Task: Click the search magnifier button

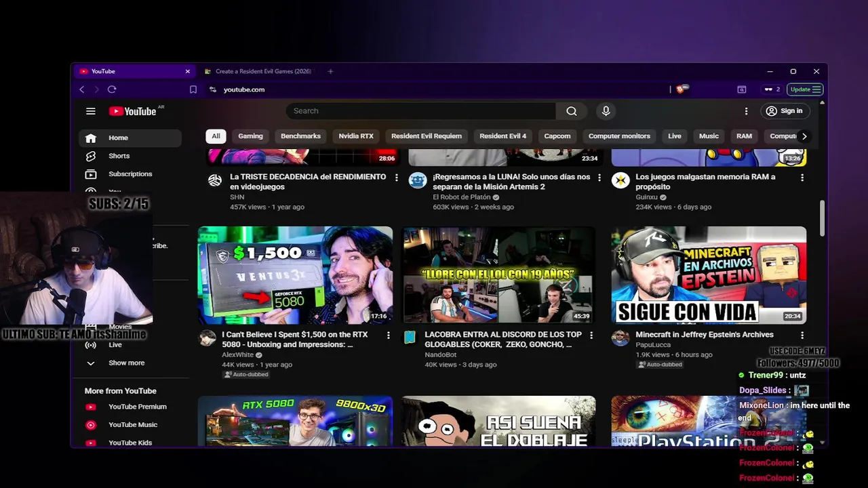Action: tap(572, 111)
